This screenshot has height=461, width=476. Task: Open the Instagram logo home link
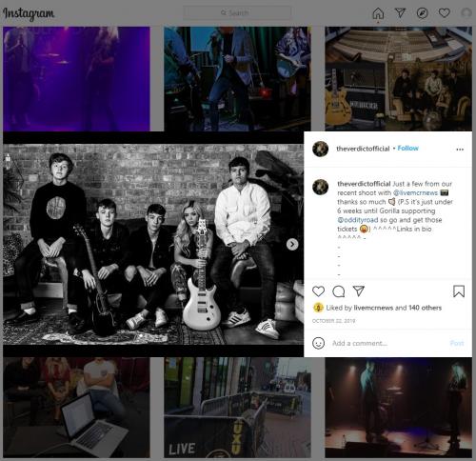click(29, 13)
